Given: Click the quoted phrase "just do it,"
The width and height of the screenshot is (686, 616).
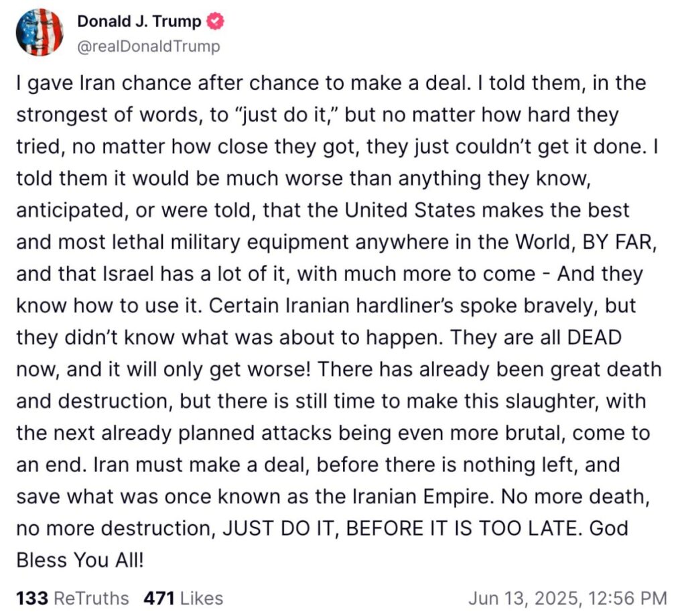Looking at the screenshot, I should pyautogui.click(x=297, y=115).
